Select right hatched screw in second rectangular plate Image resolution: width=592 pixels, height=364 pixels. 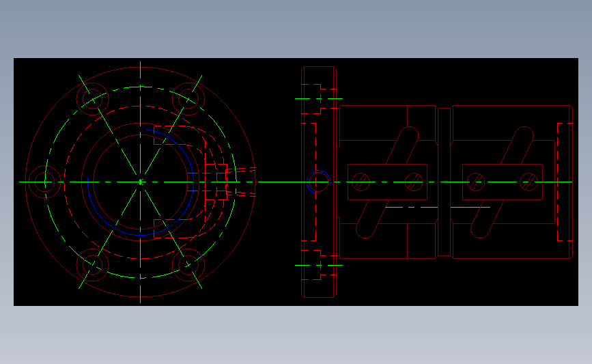[x=529, y=182]
